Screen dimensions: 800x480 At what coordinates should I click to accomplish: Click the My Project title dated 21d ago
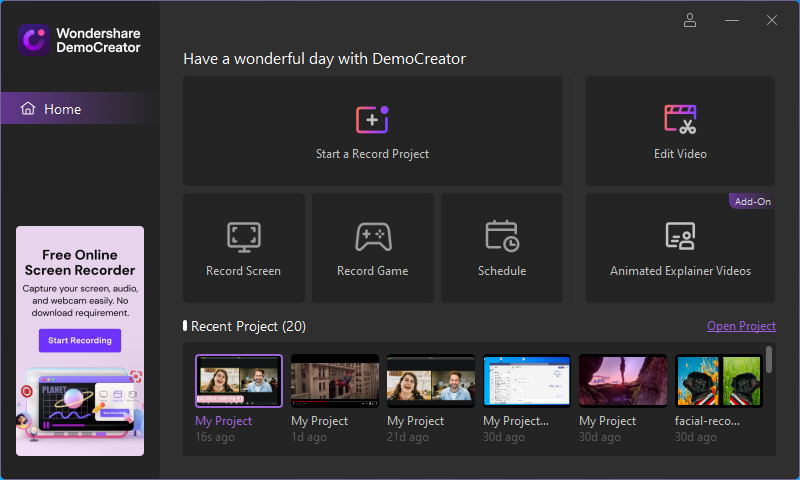[415, 421]
